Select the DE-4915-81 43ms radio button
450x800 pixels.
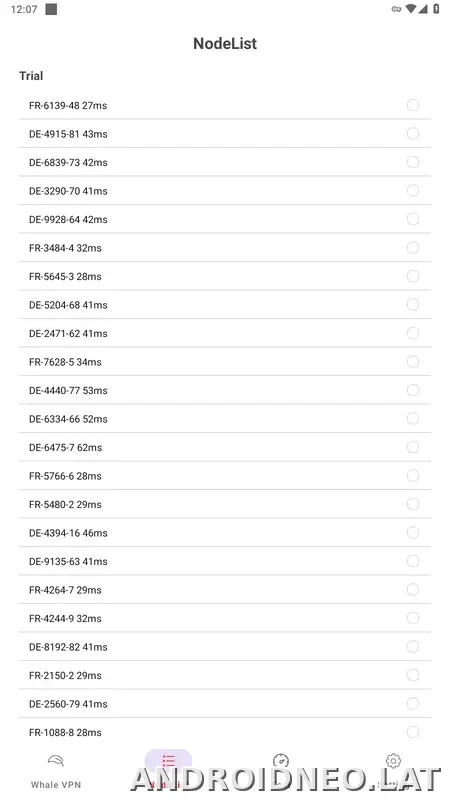(x=413, y=134)
